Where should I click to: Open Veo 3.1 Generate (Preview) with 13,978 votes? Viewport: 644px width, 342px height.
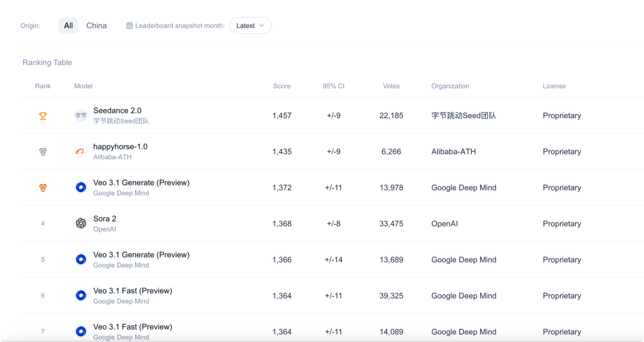(141, 183)
